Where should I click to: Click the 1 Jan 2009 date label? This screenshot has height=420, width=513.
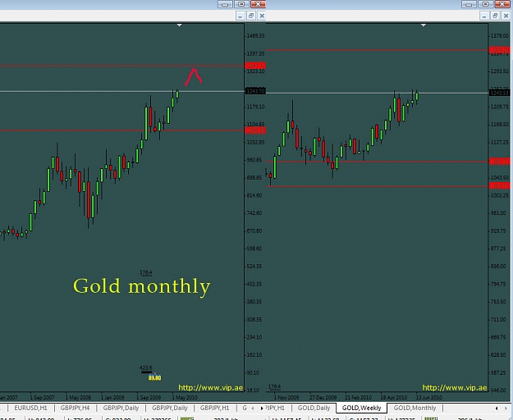pos(112,398)
